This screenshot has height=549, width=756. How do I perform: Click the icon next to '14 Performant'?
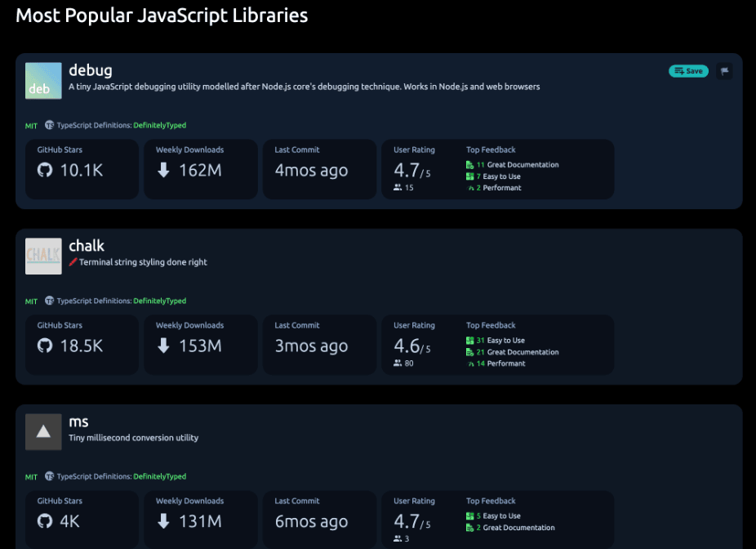(x=470, y=364)
